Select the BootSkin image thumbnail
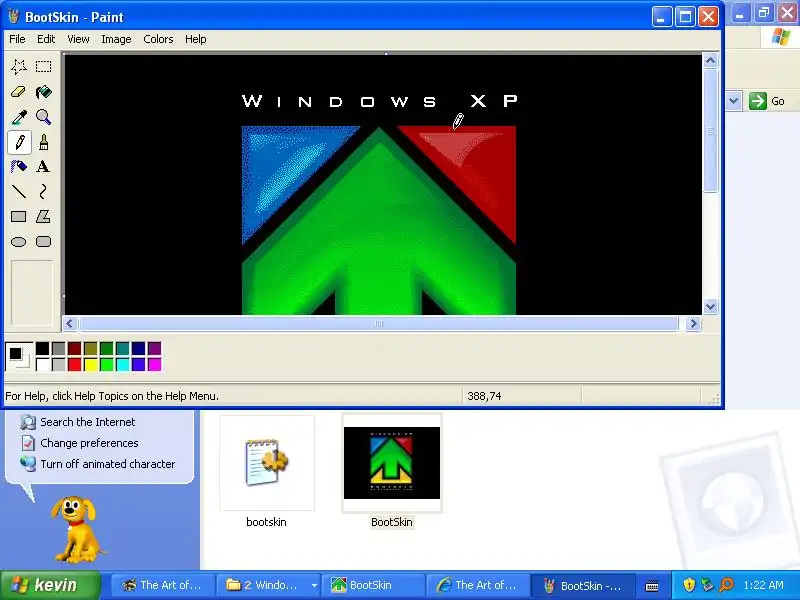Image resolution: width=800 pixels, height=600 pixels. [392, 463]
